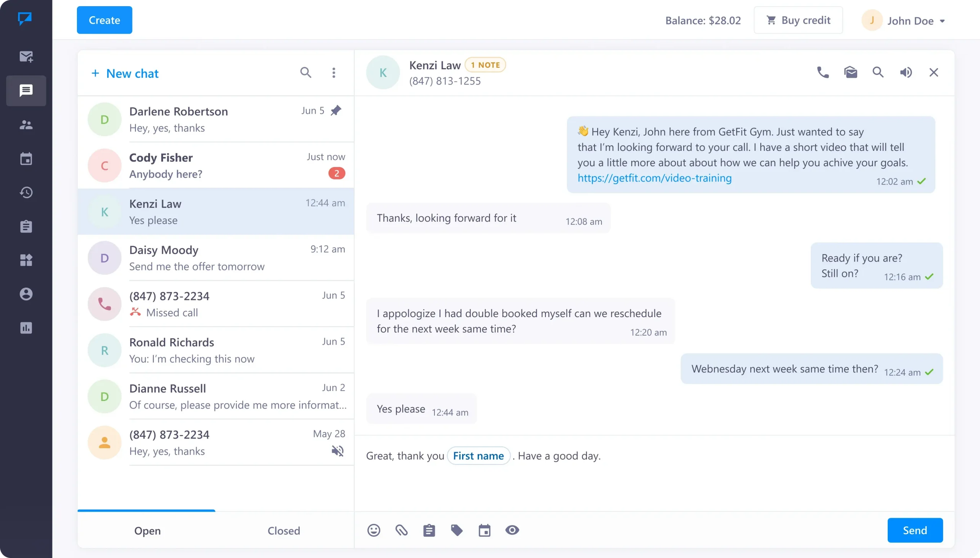Click the email icon in chat header
980x558 pixels.
(851, 72)
